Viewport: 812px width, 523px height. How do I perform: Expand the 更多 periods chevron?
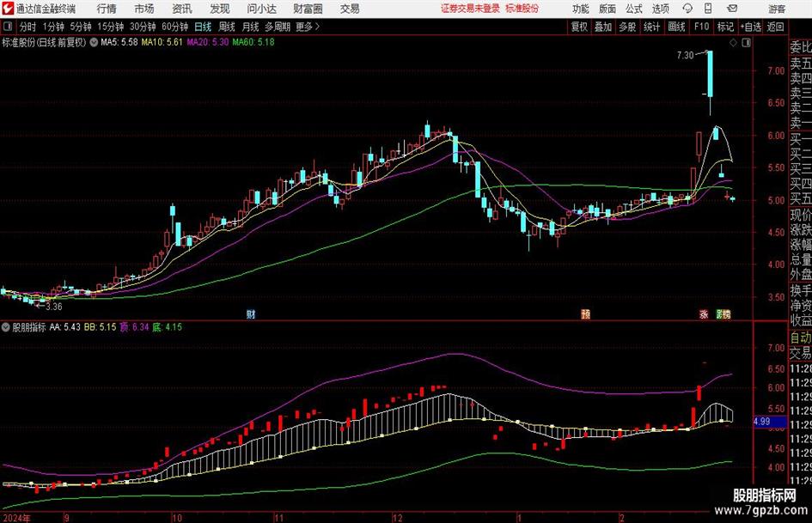(x=317, y=27)
